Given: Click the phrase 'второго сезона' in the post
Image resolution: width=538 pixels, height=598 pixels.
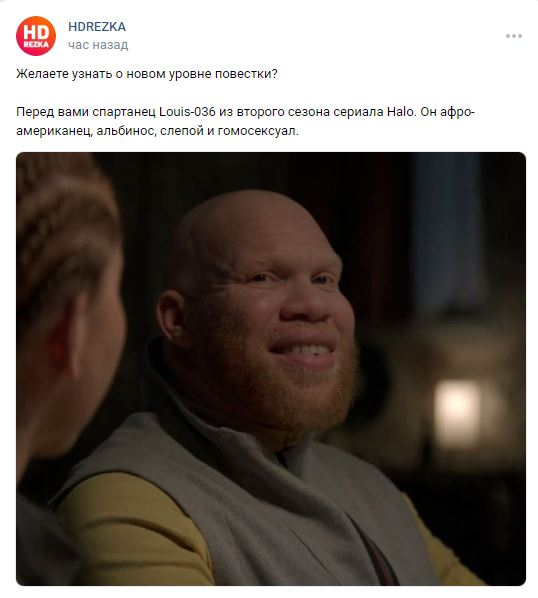Looking at the screenshot, I should (x=283, y=112).
